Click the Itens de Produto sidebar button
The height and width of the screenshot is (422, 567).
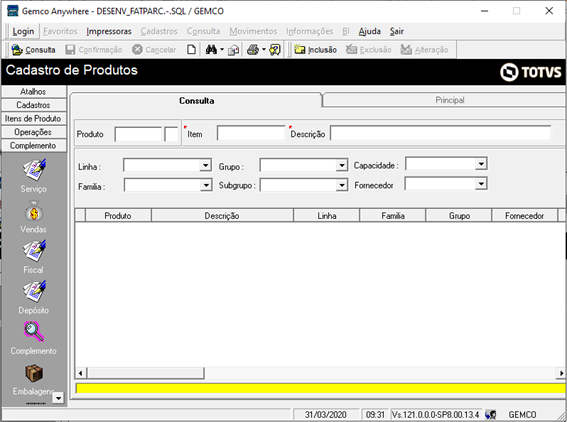tap(33, 119)
